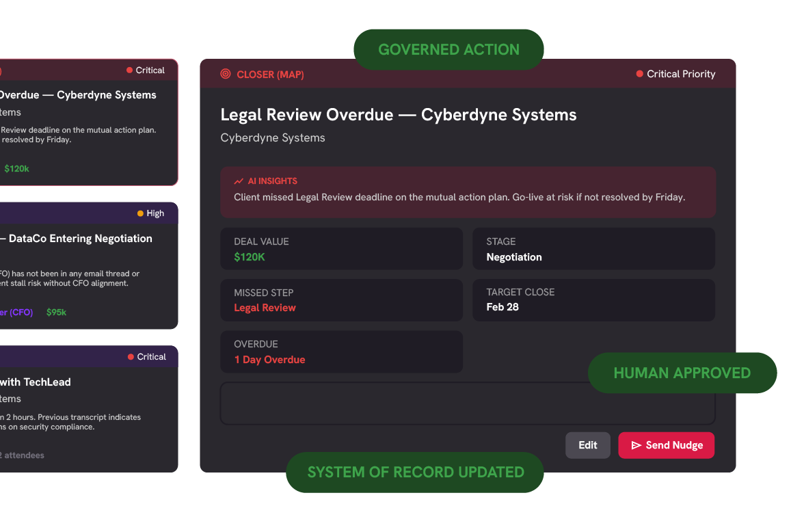The image size is (791, 532).
Task: Open the TechLead Critical card
Action: coord(89,409)
